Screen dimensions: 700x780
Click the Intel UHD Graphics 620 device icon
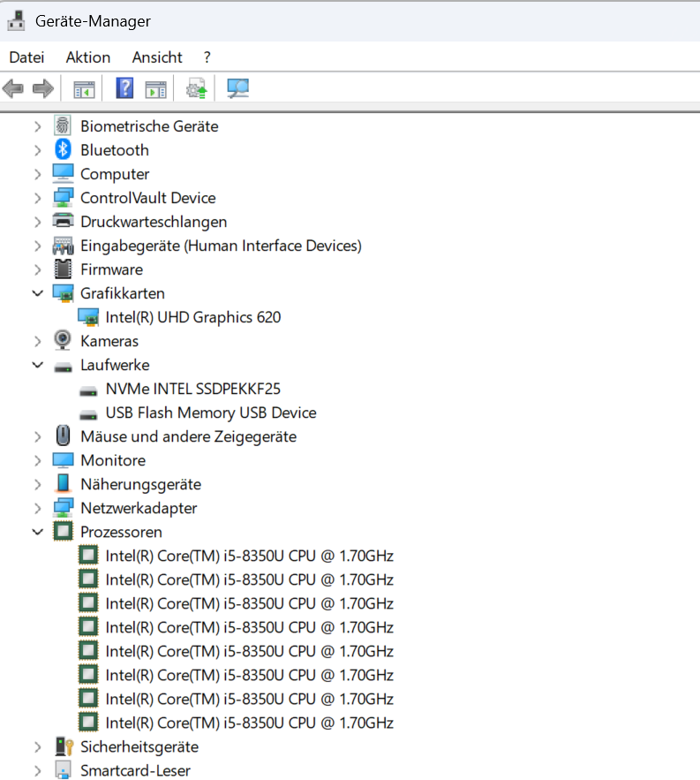pyautogui.click(x=88, y=317)
